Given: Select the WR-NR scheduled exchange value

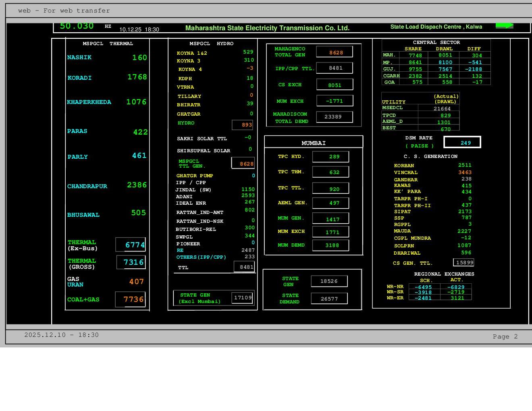Looking at the screenshot, I should [x=424, y=287].
